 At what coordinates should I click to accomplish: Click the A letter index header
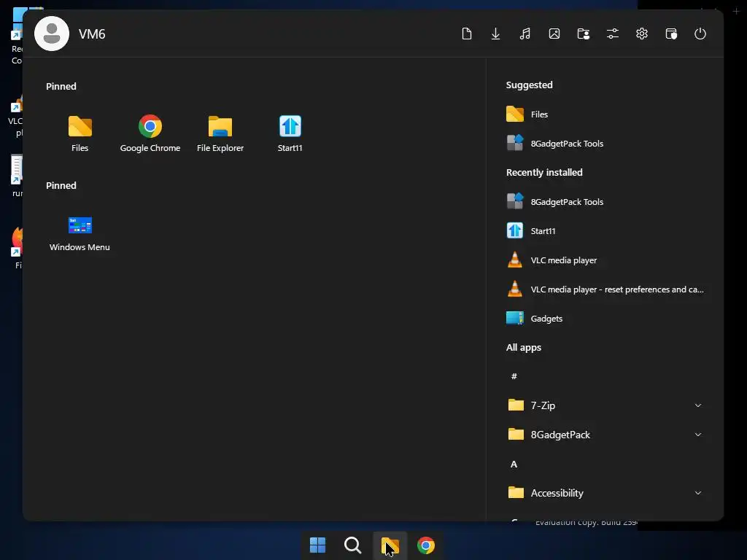(x=514, y=464)
